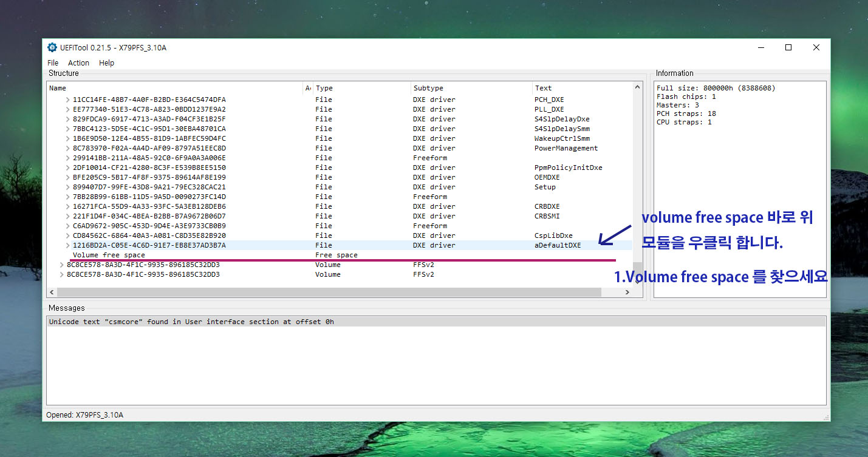Expand the aDefaultDXE file row
868x457 pixels.
[x=68, y=245]
